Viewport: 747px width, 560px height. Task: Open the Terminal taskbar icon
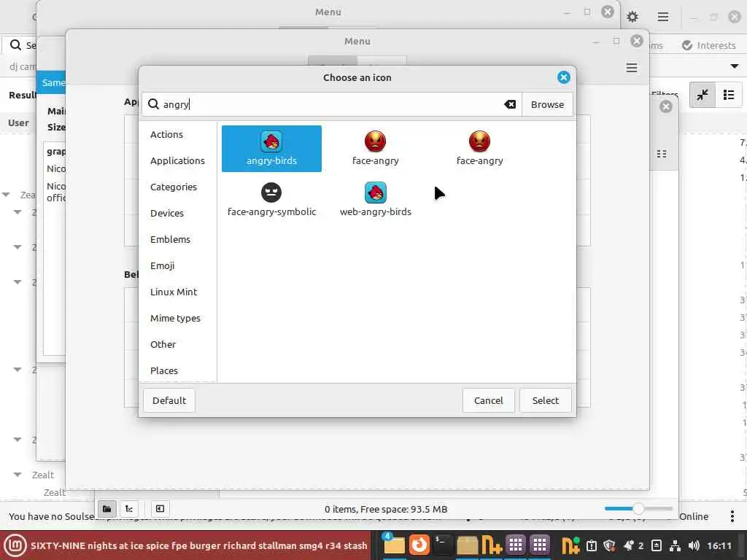tap(443, 545)
